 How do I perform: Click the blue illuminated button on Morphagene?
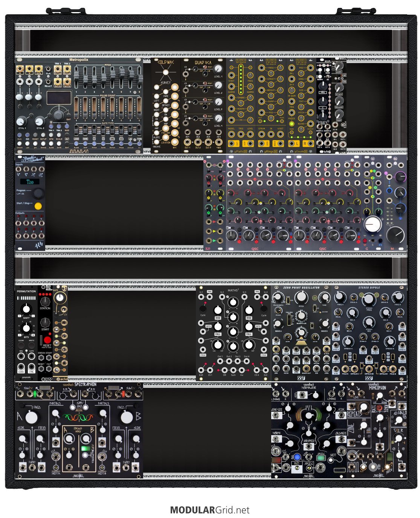coord(297,457)
